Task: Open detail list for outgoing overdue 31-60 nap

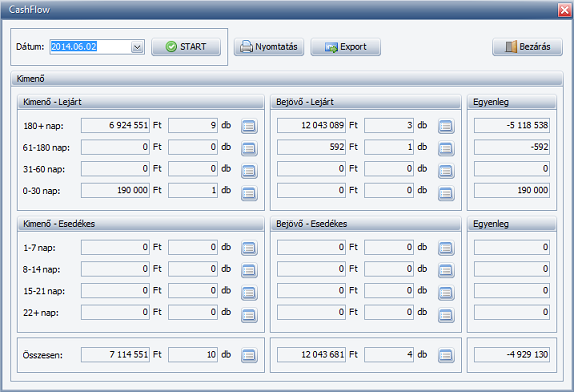Action: pyautogui.click(x=249, y=171)
